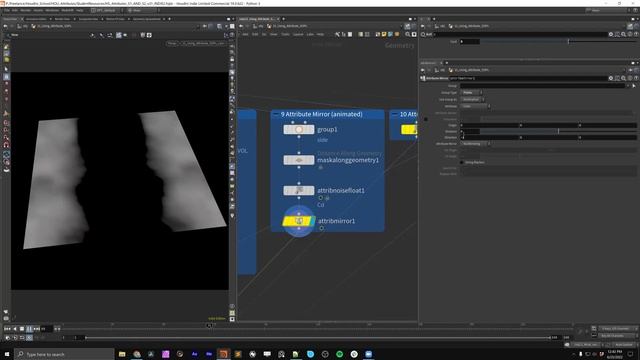Open the Attributes dropdown set to Color
This screenshot has width=640, height=360.
click(x=476, y=106)
